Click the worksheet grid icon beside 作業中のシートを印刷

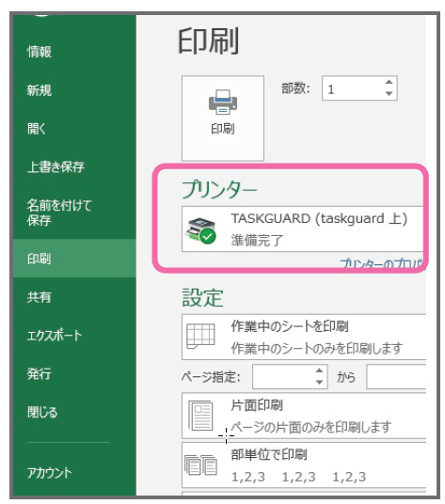click(x=200, y=336)
